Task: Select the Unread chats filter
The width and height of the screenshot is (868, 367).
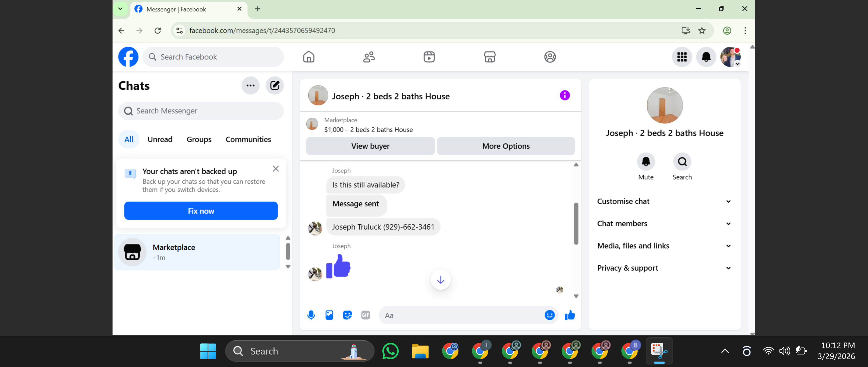Action: coord(160,139)
